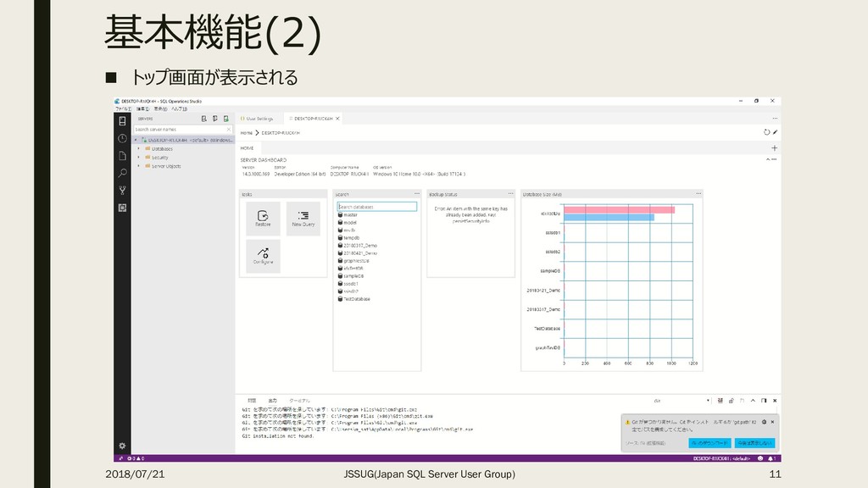868x488 pixels.
Task: Close the bottom output panel
Action: click(x=775, y=401)
